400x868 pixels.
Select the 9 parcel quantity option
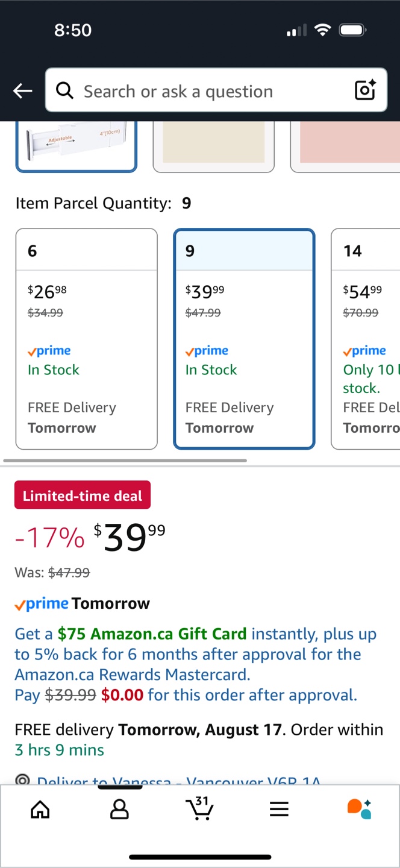tap(244, 338)
